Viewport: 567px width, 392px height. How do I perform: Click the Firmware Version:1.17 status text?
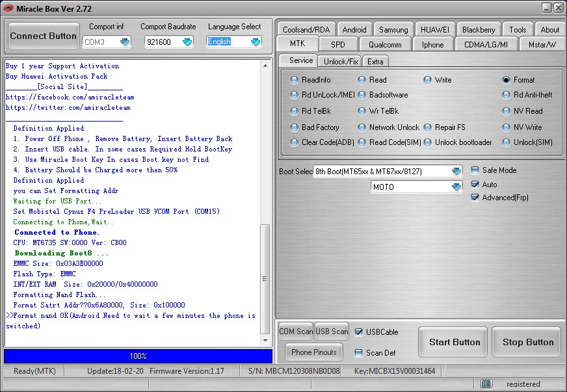click(x=187, y=371)
